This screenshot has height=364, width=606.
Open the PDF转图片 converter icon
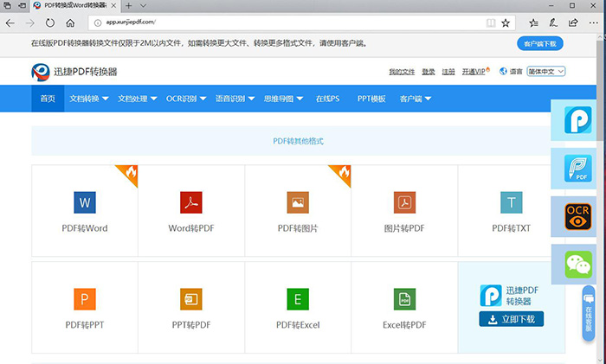298,202
